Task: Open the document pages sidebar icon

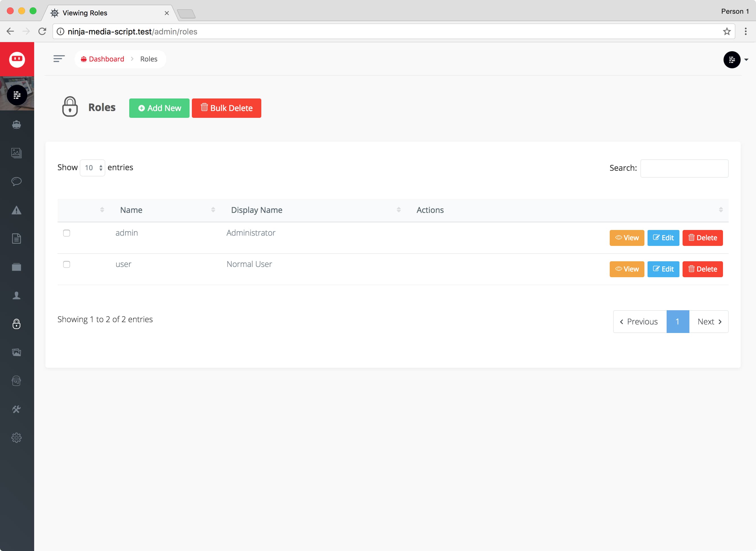Action: tap(16, 239)
